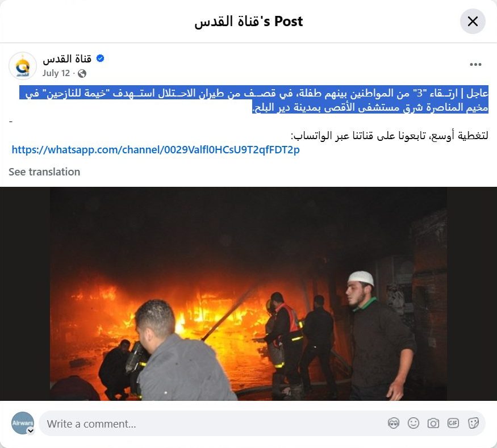Open the fire scene photo
The width and height of the screenshot is (497, 448).
pyautogui.click(x=249, y=294)
